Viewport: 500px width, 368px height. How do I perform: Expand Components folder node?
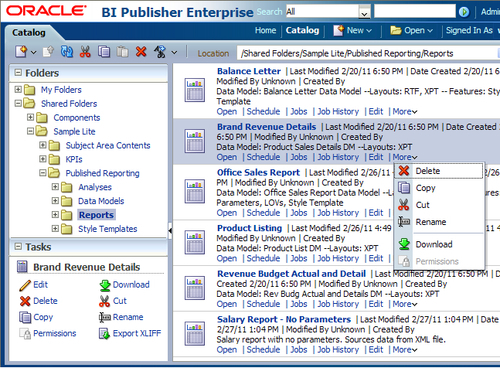pyautogui.click(x=30, y=117)
